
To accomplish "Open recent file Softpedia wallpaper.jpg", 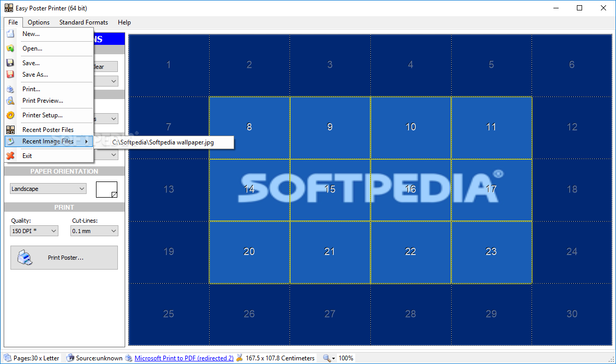I will tap(163, 142).
